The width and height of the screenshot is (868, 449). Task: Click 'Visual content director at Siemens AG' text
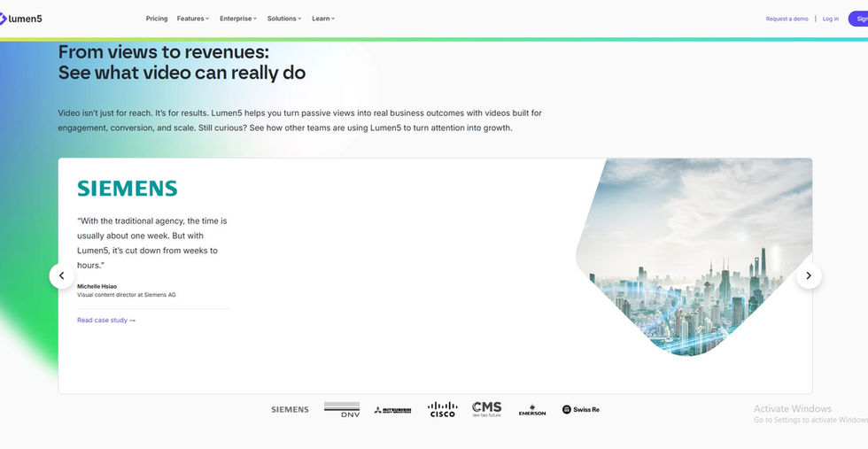coord(126,295)
